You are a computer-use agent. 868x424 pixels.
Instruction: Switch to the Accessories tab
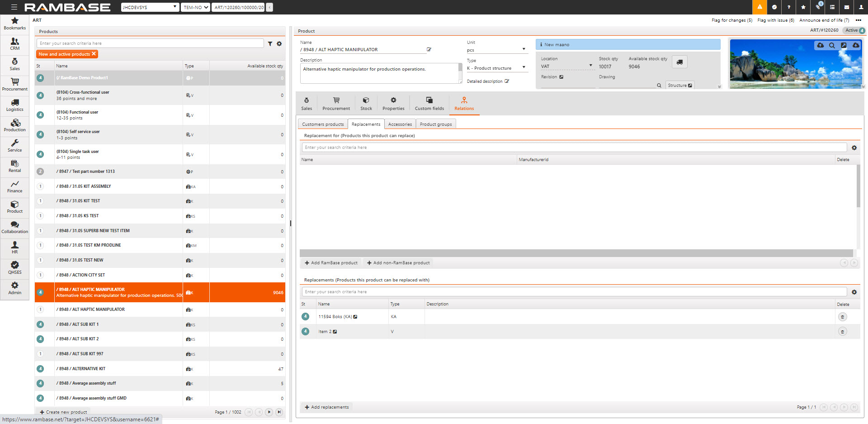click(400, 124)
